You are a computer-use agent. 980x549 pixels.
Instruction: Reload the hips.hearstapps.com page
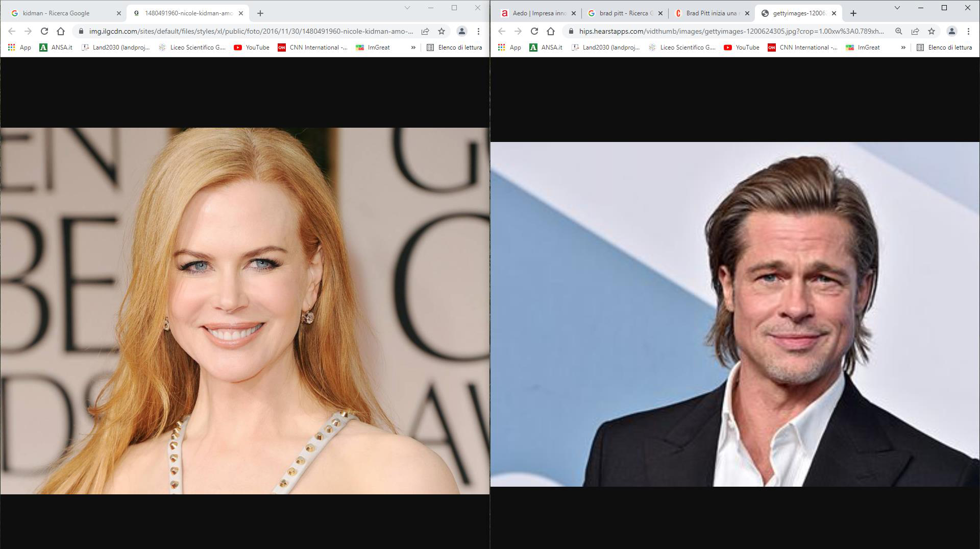(534, 31)
